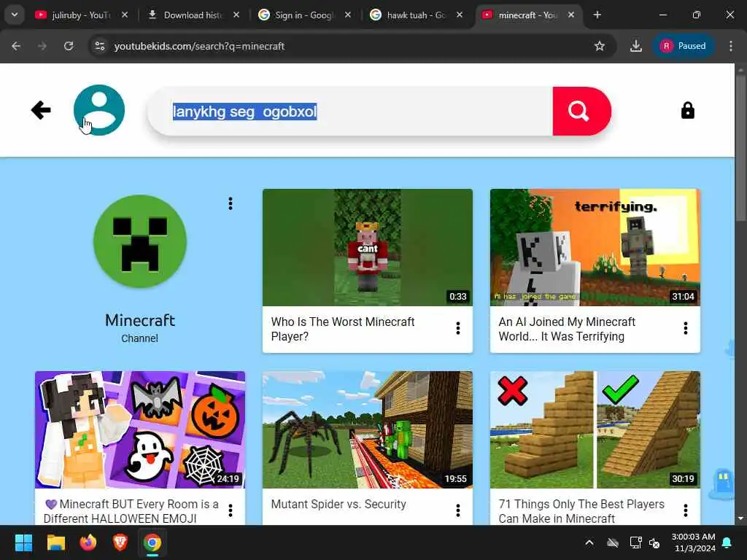Click scrollbar down arrow
This screenshot has height=560, width=747.
pos(740,518)
